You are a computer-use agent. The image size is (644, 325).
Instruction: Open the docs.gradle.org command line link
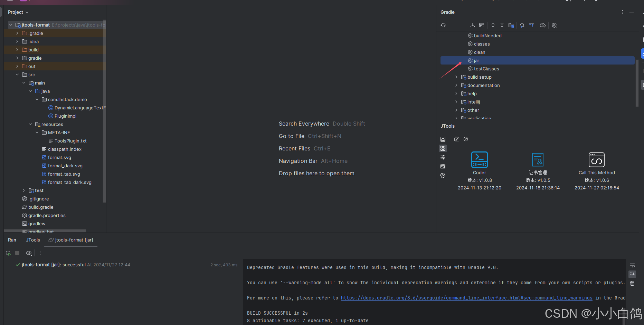466,298
